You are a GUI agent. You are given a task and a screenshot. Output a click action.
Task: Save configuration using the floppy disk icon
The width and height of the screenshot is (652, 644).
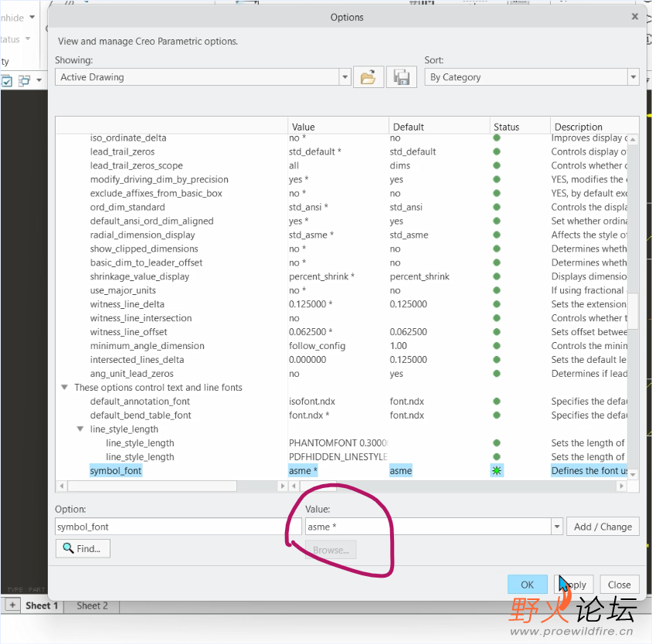coord(401,77)
